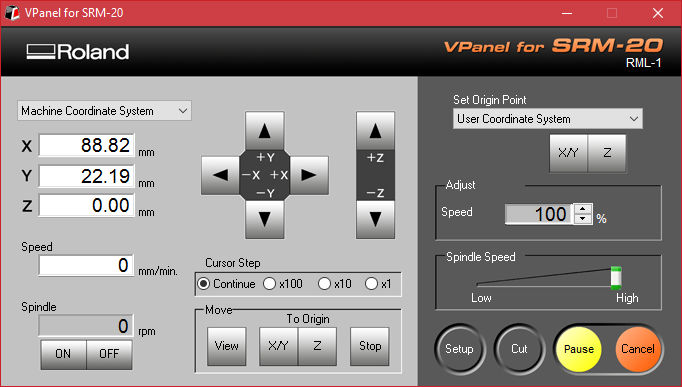Close the VPanel window
682x387 pixels.
658,13
